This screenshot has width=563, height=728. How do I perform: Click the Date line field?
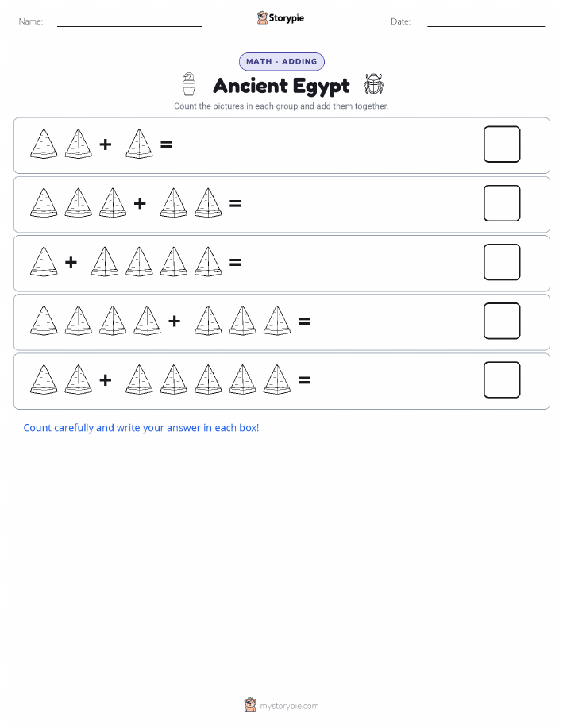486,22
